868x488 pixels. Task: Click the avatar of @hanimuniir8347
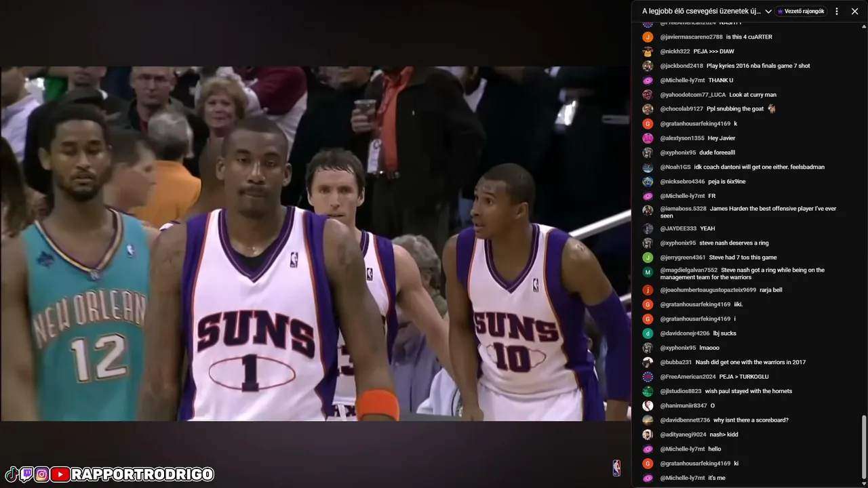(x=648, y=406)
